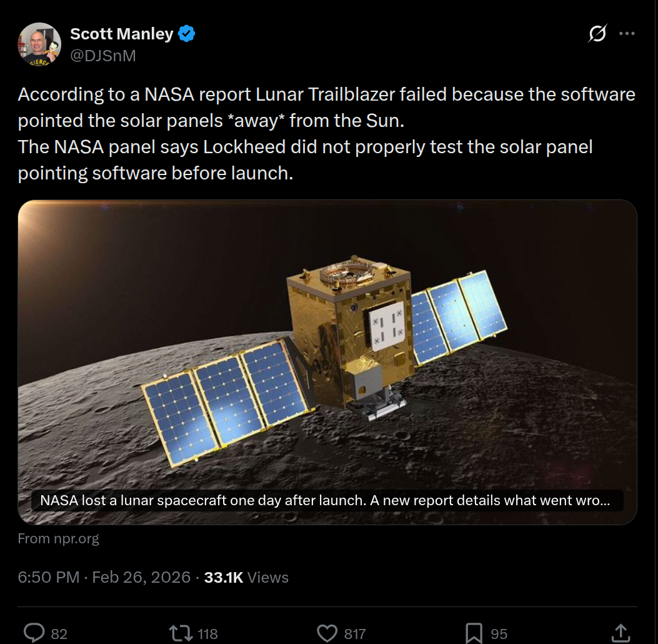Viewport: 658px width, 644px height.
Task: Open Scott Manley's profile picture
Action: pyautogui.click(x=39, y=43)
